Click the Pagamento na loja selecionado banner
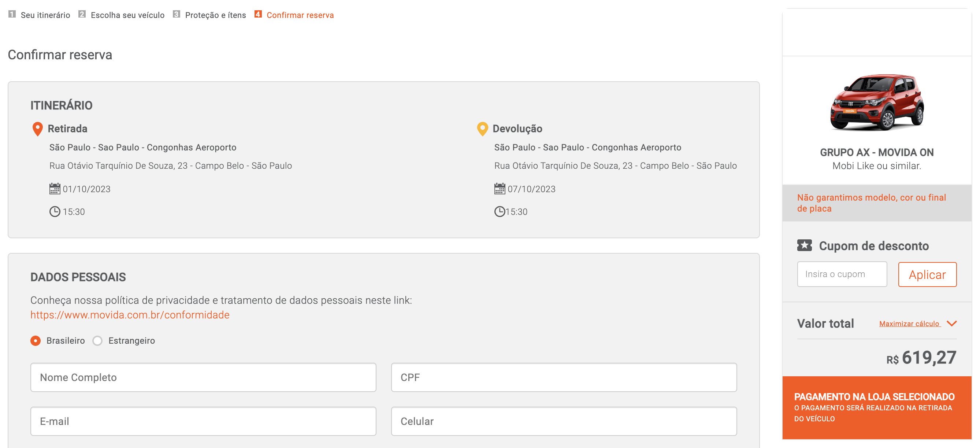Viewport: 980px width, 448px height. pos(876,408)
